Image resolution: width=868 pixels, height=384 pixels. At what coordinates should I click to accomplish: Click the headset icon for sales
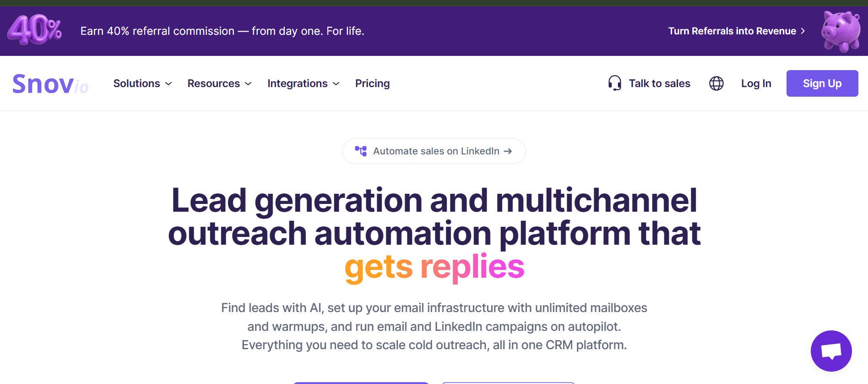614,83
